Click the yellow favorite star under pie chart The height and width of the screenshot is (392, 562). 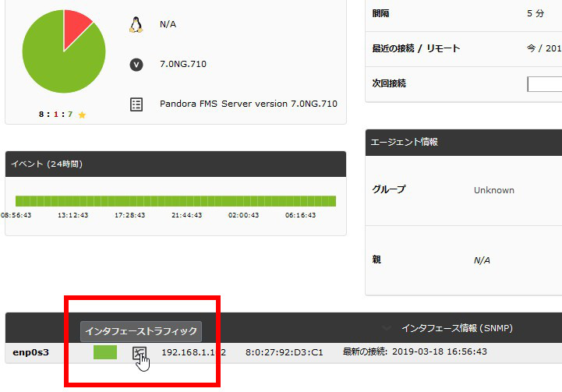click(x=82, y=115)
